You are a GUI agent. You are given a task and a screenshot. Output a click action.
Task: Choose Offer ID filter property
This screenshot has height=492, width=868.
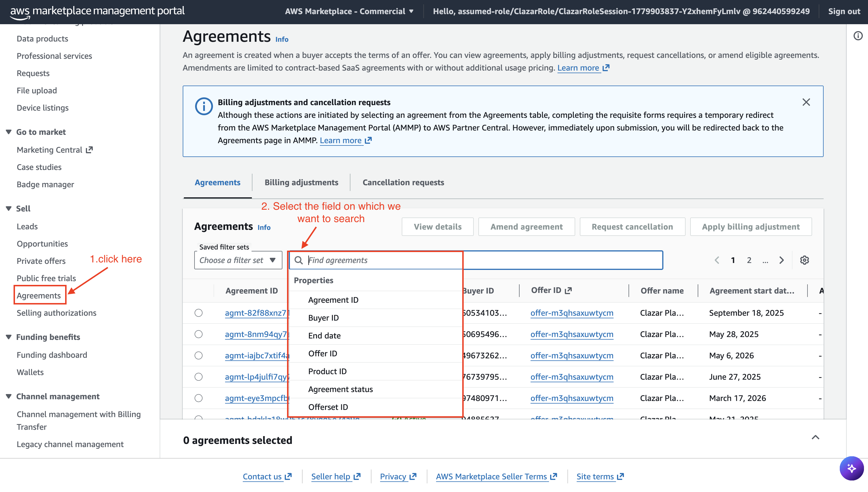[x=375, y=354]
